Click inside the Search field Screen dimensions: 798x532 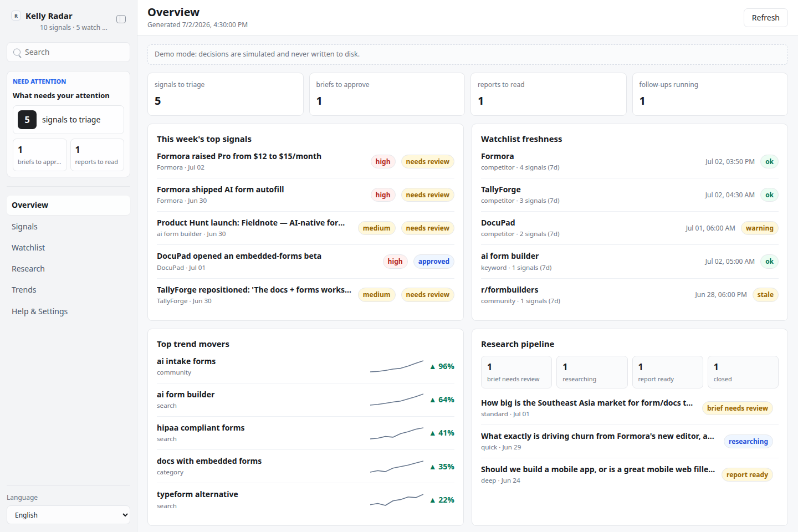[x=68, y=52]
